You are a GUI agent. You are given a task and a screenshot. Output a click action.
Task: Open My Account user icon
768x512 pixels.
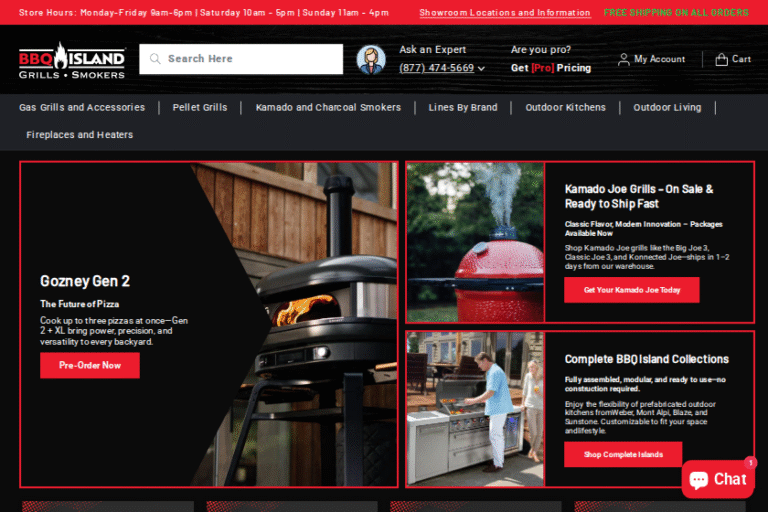624,59
